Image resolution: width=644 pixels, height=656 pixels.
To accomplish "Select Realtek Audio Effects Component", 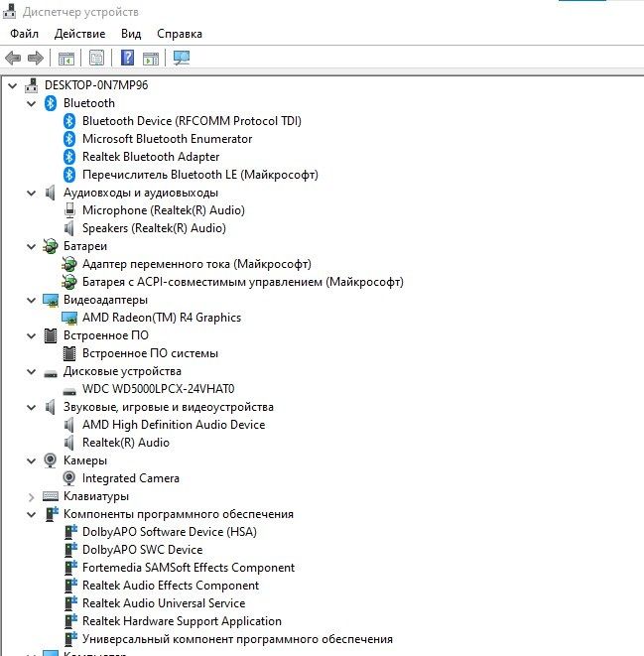I will click(171, 586).
